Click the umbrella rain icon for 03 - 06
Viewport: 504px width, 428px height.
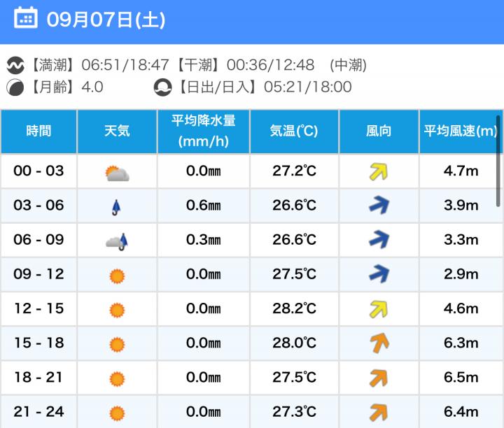[x=117, y=206]
